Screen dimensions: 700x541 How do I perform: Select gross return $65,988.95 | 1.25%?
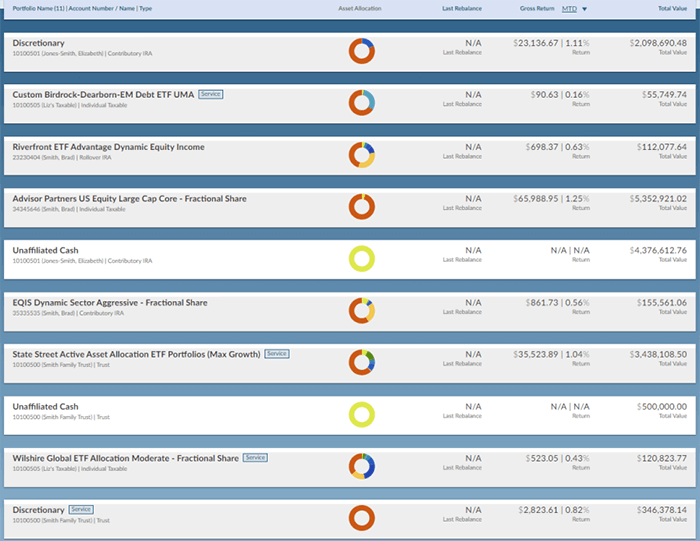point(551,199)
